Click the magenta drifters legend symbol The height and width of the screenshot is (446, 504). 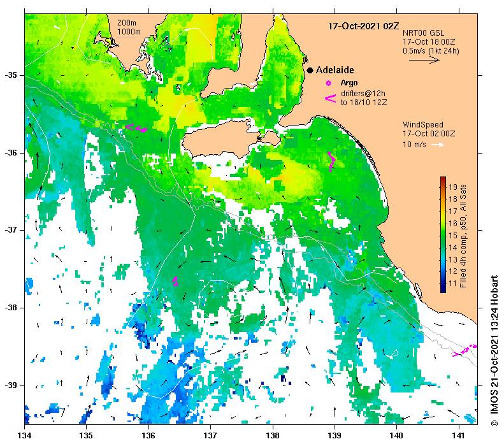[330, 99]
